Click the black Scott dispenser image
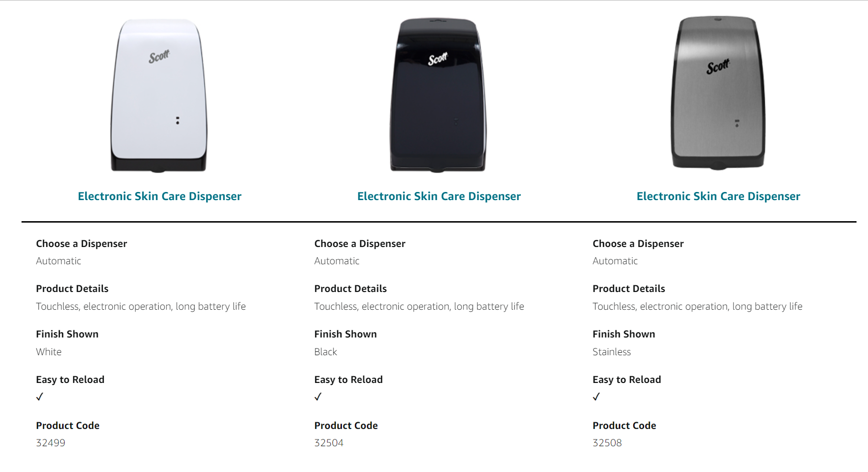Image resolution: width=868 pixels, height=472 pixels. [x=438, y=96]
